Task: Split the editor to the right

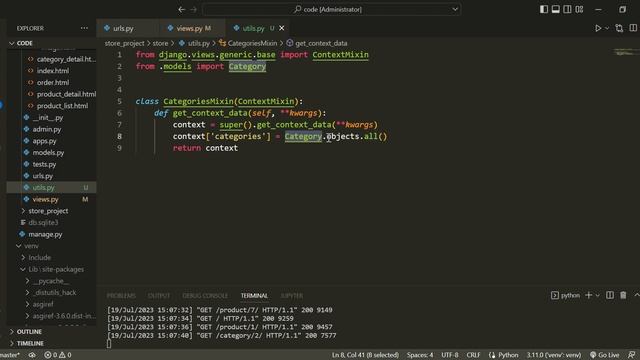Action: tap(633, 28)
